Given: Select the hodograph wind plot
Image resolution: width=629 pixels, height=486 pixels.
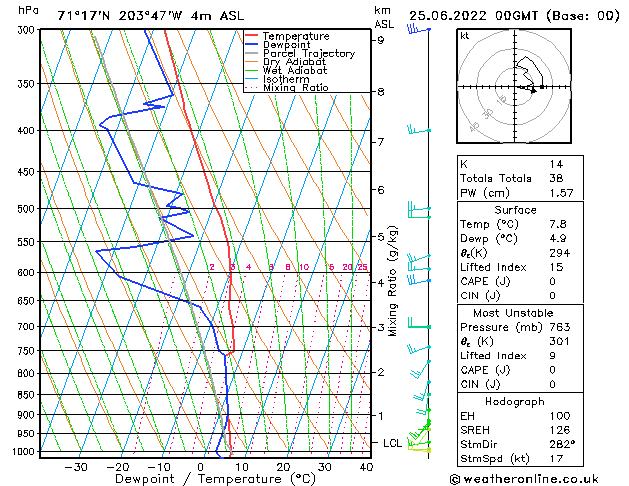Looking at the screenshot, I should 514,86.
